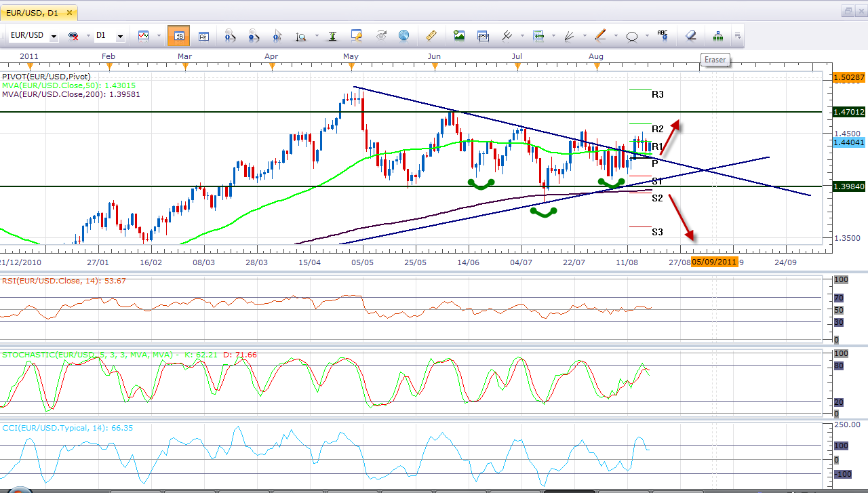This screenshot has height=493, width=868.
Task: Click the Feb orange timeline marker
Action: (108, 66)
